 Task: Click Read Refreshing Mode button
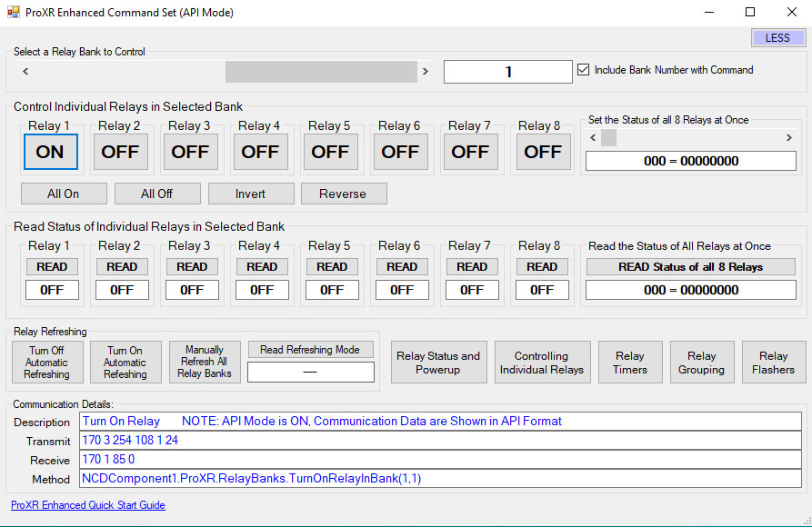[311, 350]
